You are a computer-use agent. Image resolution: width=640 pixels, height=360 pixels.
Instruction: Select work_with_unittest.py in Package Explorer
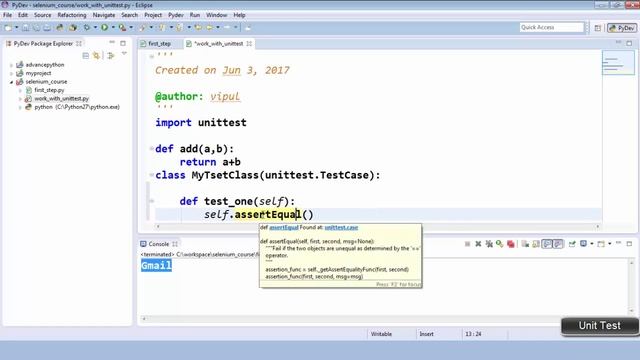(x=61, y=99)
